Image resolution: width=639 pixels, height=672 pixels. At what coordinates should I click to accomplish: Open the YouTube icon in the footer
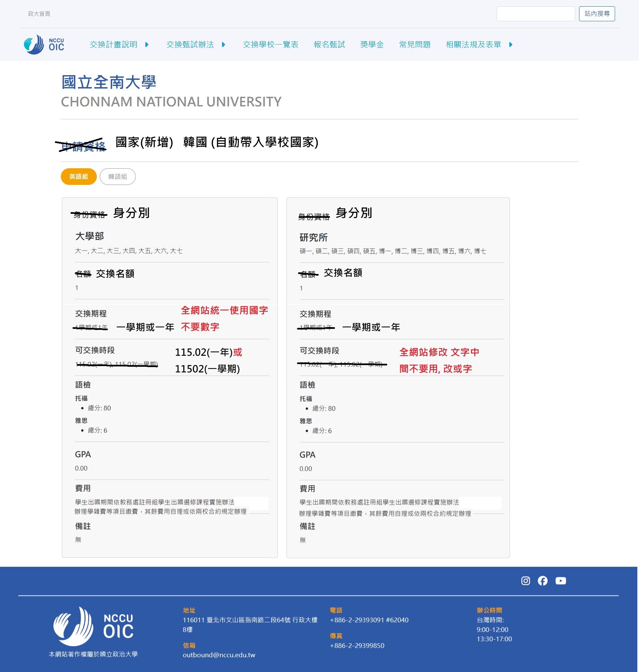pyautogui.click(x=560, y=581)
